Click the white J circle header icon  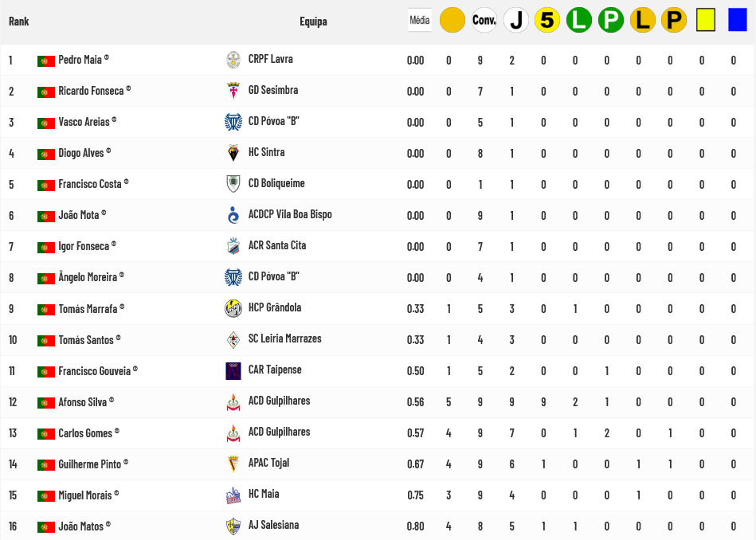[x=515, y=20]
